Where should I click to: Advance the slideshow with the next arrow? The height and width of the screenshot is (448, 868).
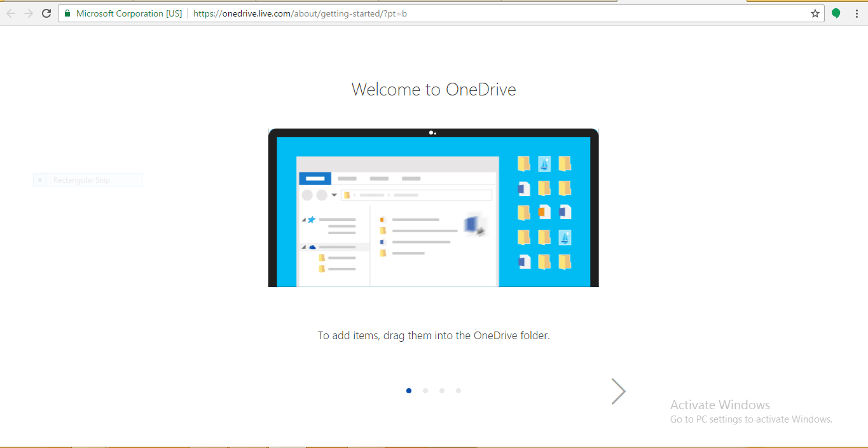point(618,391)
